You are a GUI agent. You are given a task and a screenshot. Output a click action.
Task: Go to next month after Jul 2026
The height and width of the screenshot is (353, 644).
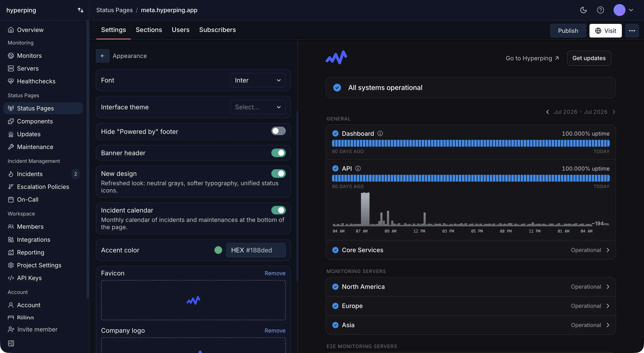(x=614, y=112)
